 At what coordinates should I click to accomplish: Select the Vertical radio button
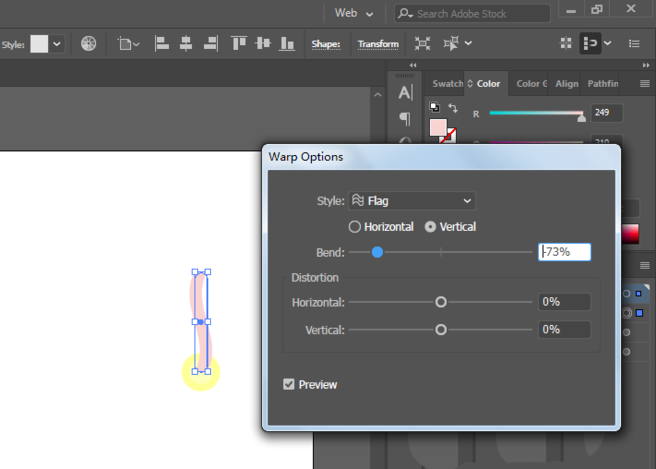[x=430, y=227]
